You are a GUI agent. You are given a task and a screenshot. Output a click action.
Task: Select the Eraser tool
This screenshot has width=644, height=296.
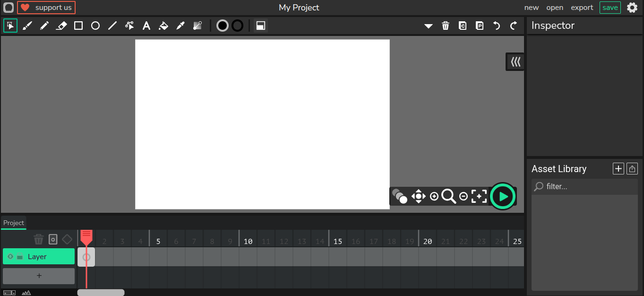coord(61,26)
